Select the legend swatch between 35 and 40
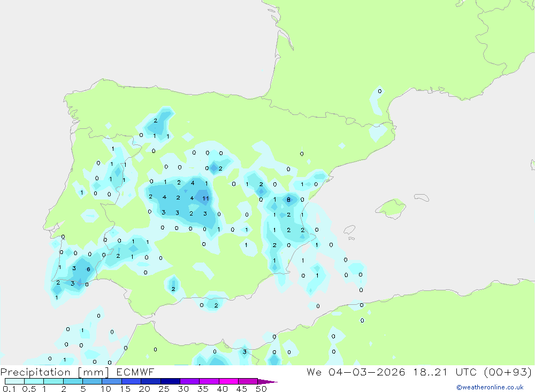 pyautogui.click(x=209, y=381)
